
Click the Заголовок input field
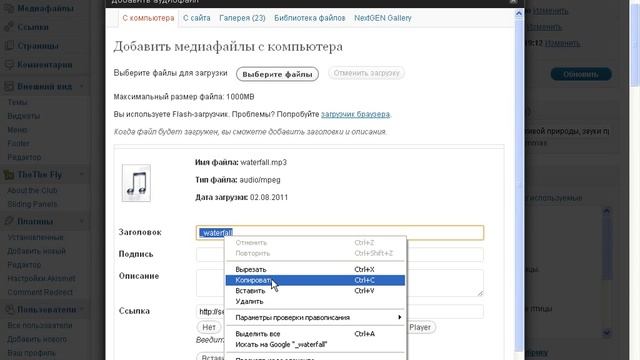(x=340, y=233)
